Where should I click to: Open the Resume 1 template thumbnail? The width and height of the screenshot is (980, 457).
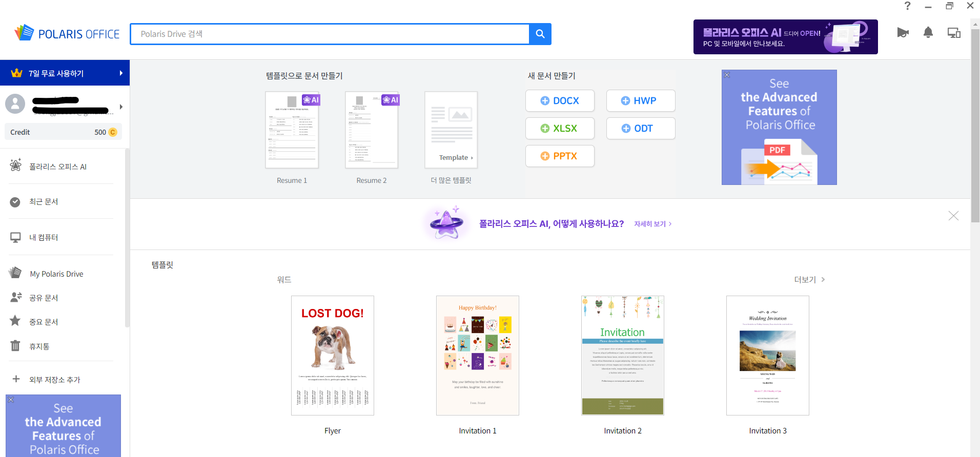pyautogui.click(x=292, y=130)
